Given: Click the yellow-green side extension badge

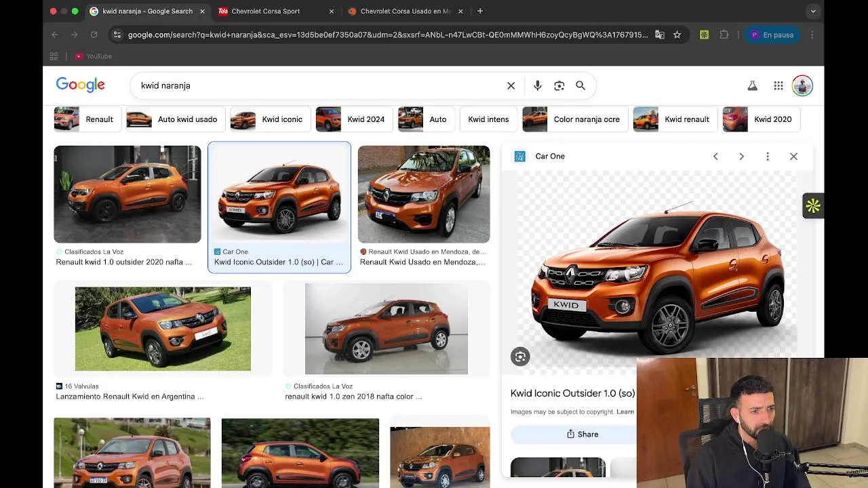Looking at the screenshot, I should [x=813, y=206].
